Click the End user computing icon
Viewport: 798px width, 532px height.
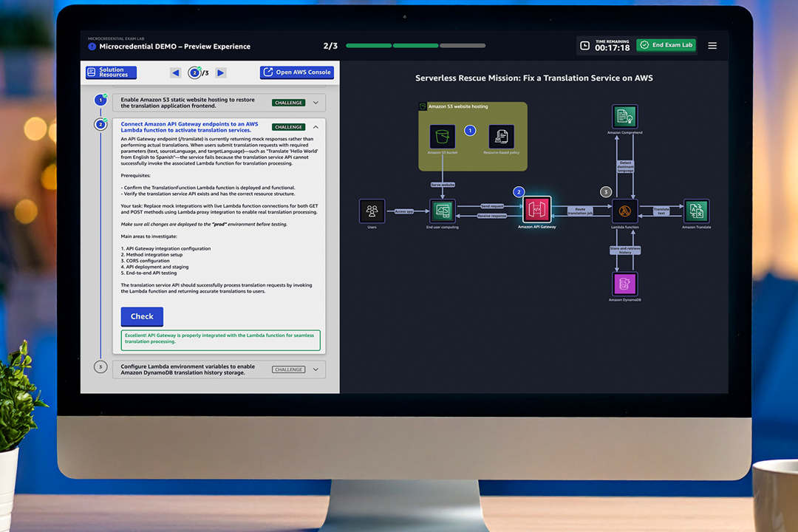click(443, 211)
